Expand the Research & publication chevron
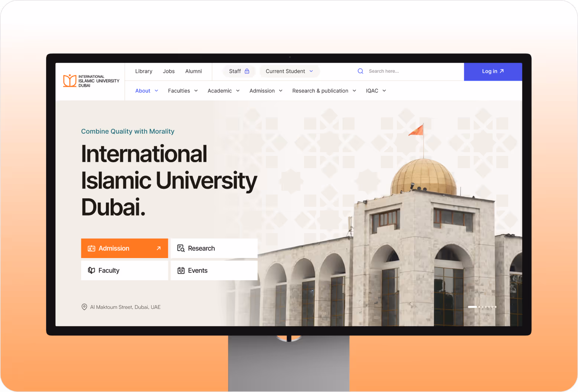Screen dimensions: 578x392 click(x=354, y=91)
